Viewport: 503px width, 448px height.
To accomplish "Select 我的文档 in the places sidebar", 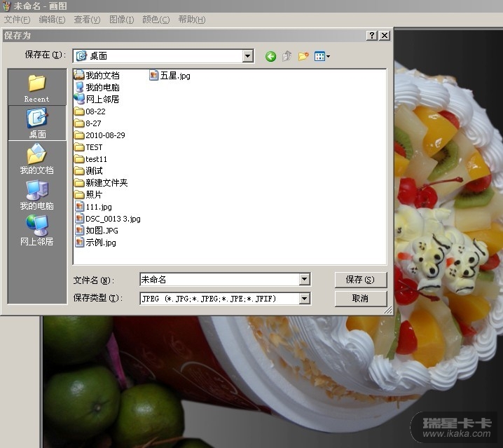I will pyautogui.click(x=37, y=159).
